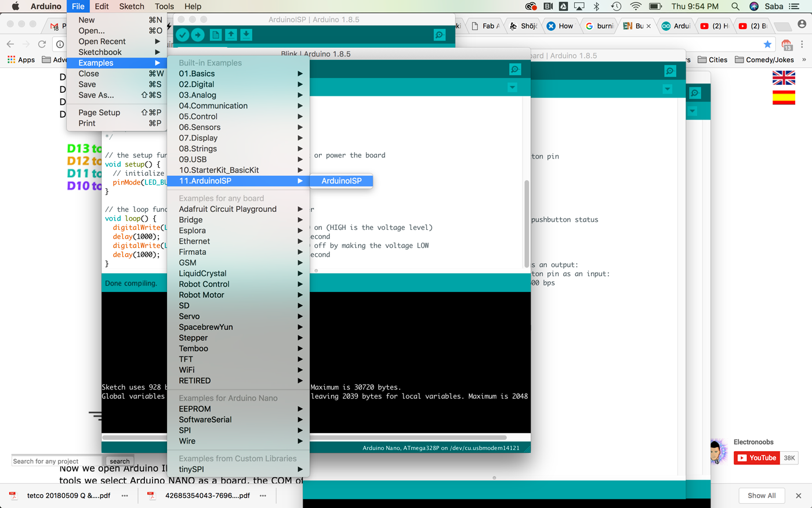This screenshot has width=812, height=508.
Task: Open Serial Monitor in the rightmost partially hidden window
Action: tap(695, 93)
